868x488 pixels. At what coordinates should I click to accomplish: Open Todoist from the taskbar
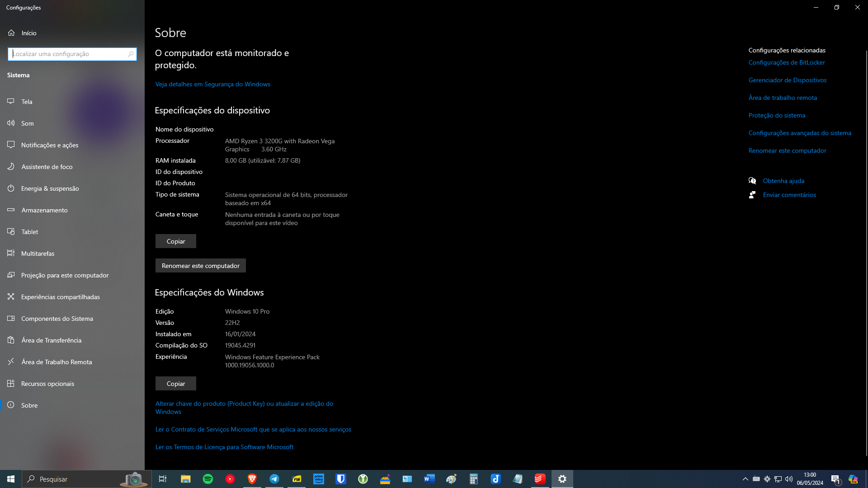coord(540,479)
